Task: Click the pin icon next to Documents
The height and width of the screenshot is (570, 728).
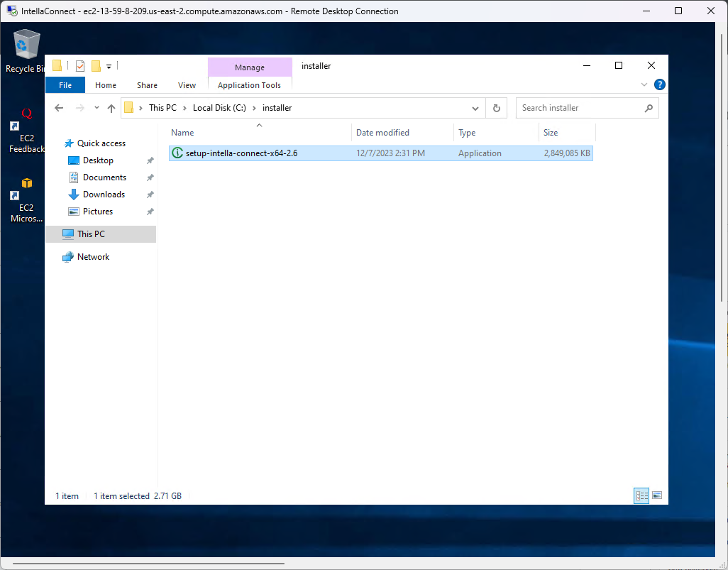Action: [x=150, y=178]
